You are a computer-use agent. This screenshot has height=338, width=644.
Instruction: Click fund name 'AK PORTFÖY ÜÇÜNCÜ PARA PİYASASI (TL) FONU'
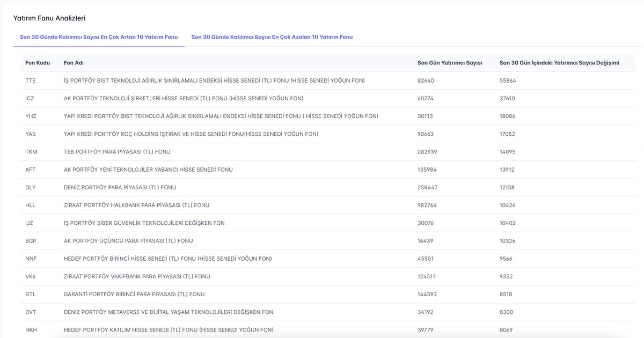coord(128,241)
